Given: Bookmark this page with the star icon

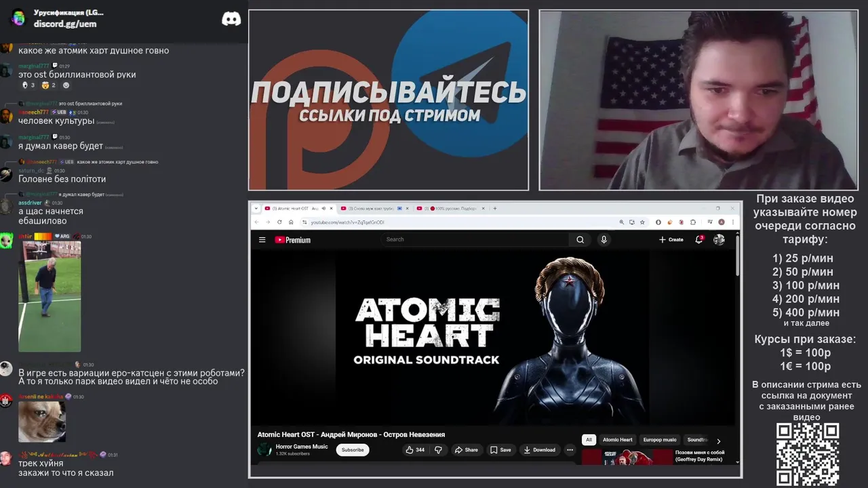Looking at the screenshot, I should [642, 222].
